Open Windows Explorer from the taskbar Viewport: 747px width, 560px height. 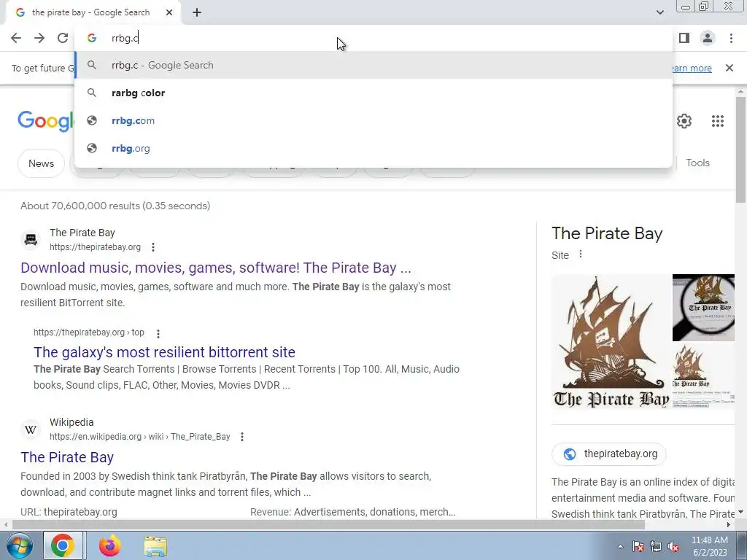pos(155,546)
